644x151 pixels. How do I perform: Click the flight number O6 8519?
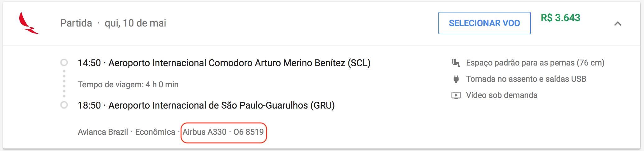point(249,132)
